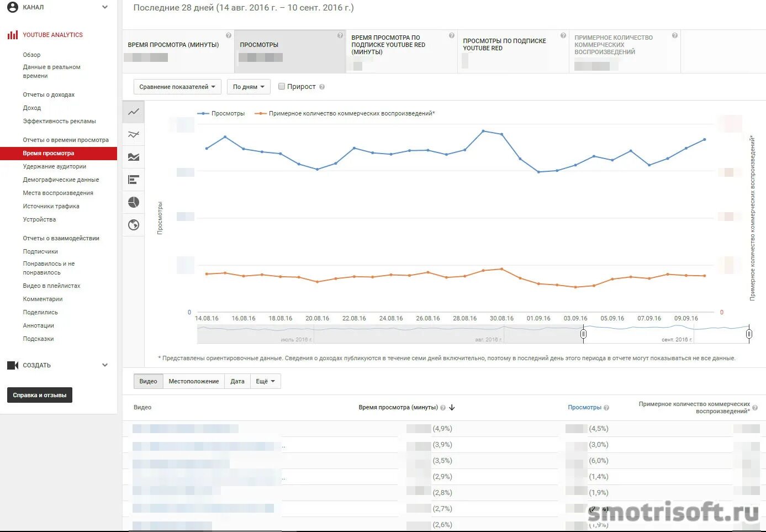Click the Канал account icon
766x532 pixels.
[12, 7]
